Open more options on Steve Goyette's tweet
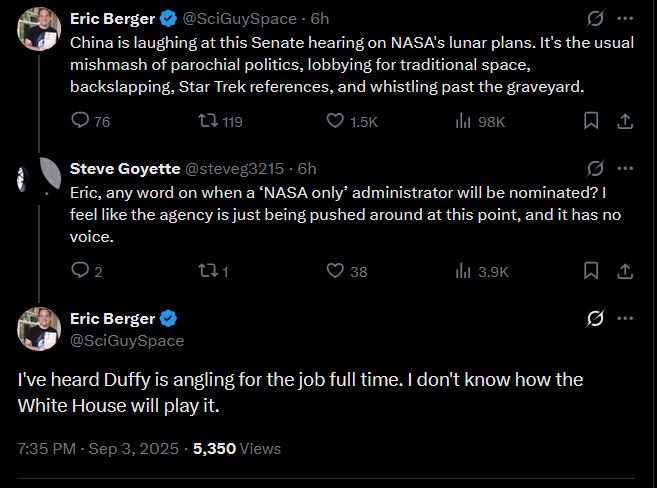This screenshot has height=488, width=657. [x=625, y=168]
